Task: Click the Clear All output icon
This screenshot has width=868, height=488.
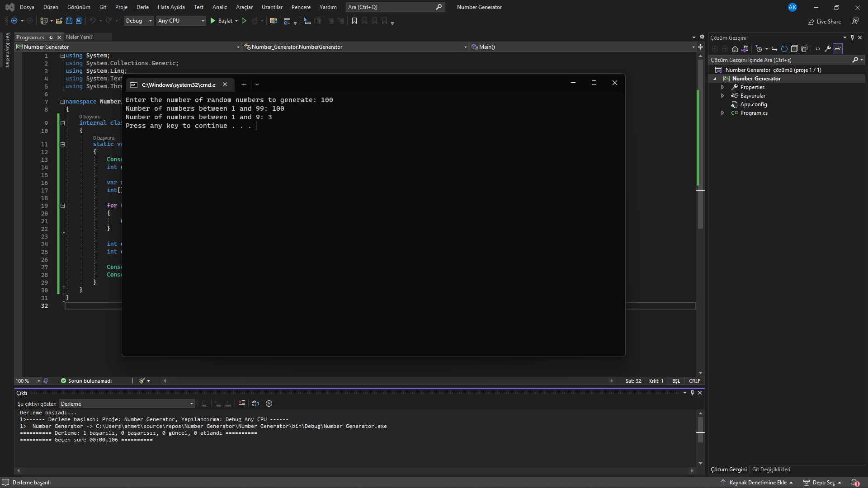Action: (x=241, y=404)
